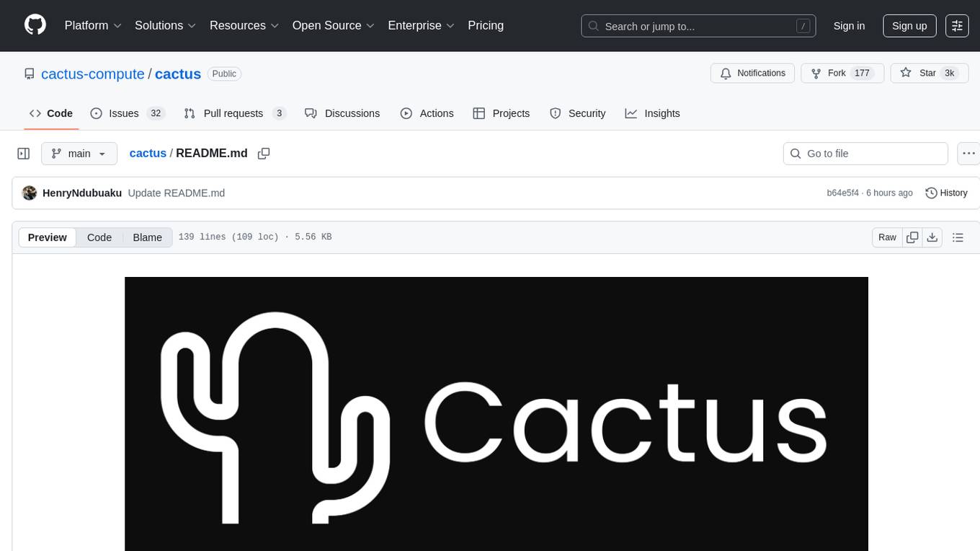Open HenryNdubuaku's avatar
This screenshot has height=551, width=980.
click(30, 193)
